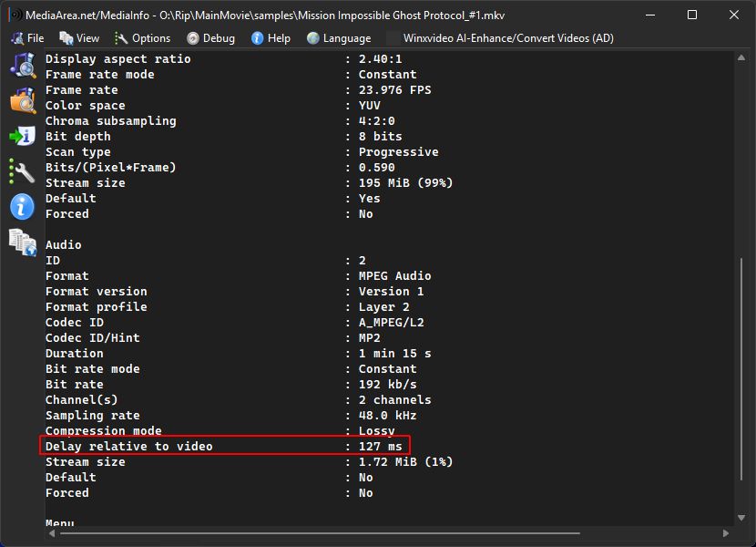Click the horizontal scrollbar left arrow
756x547 pixels.
(x=52, y=533)
